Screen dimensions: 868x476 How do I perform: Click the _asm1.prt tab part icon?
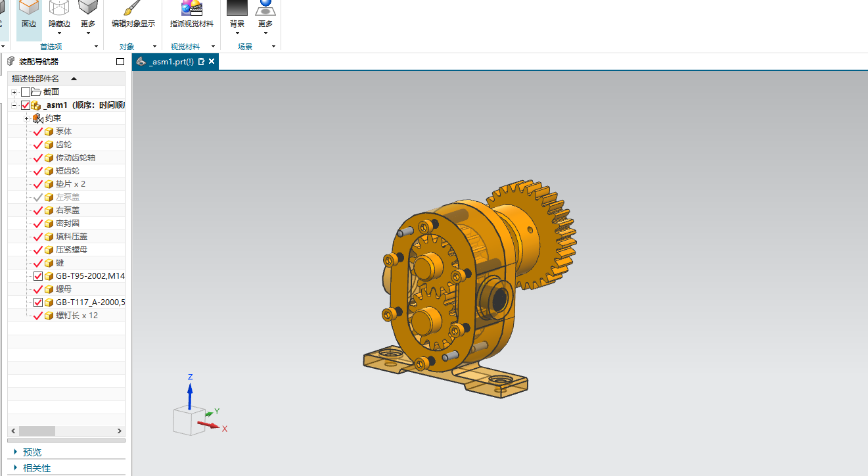click(x=141, y=62)
